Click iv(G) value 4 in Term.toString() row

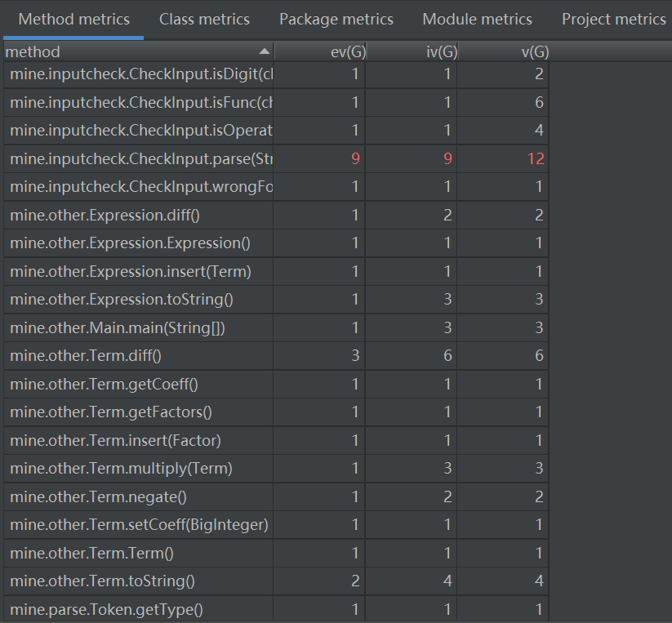(x=447, y=581)
